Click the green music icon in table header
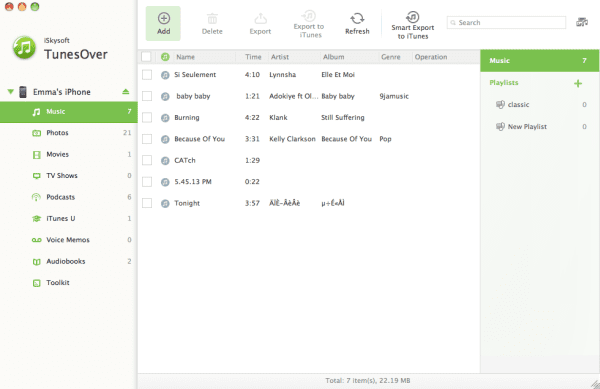The width and height of the screenshot is (600, 389). pyautogui.click(x=165, y=57)
